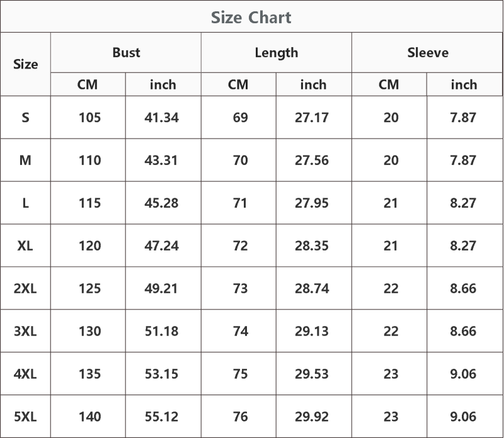Select sleeve inch value 9.06 in 5XL row
Screen dimensions: 504x438
[x=463, y=417]
